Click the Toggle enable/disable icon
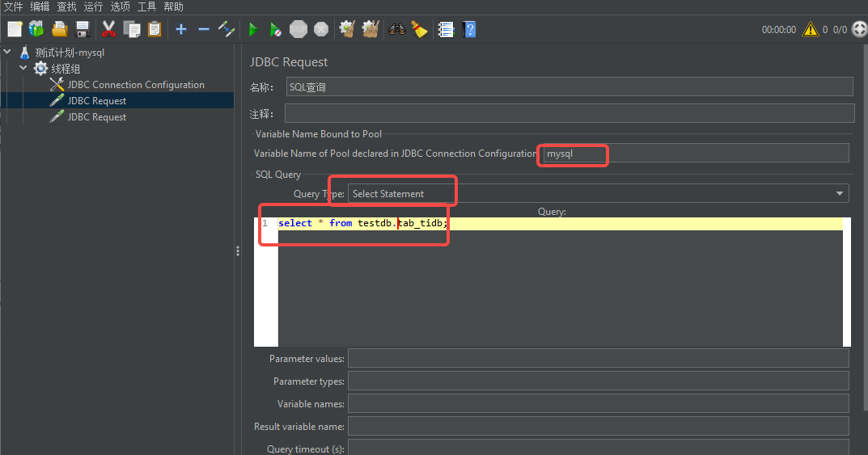 coord(227,29)
